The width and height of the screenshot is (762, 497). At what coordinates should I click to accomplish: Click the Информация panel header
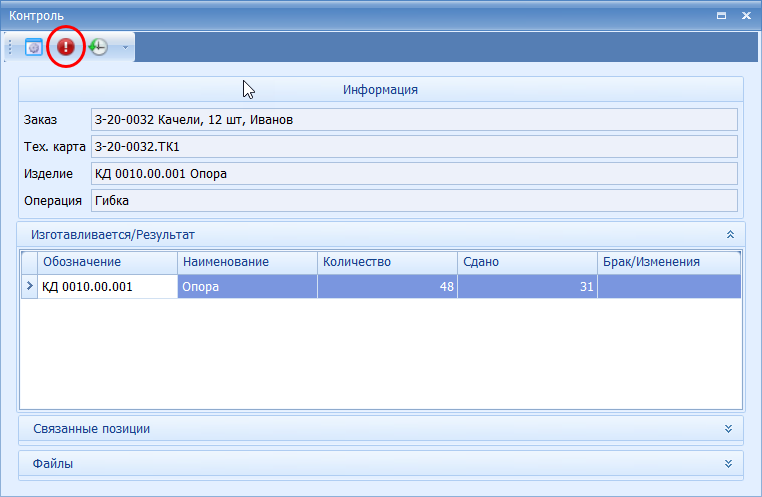[380, 89]
